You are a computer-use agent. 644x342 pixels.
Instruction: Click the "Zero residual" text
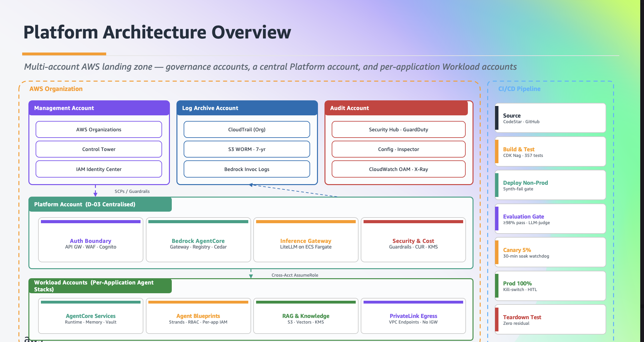[x=516, y=323]
